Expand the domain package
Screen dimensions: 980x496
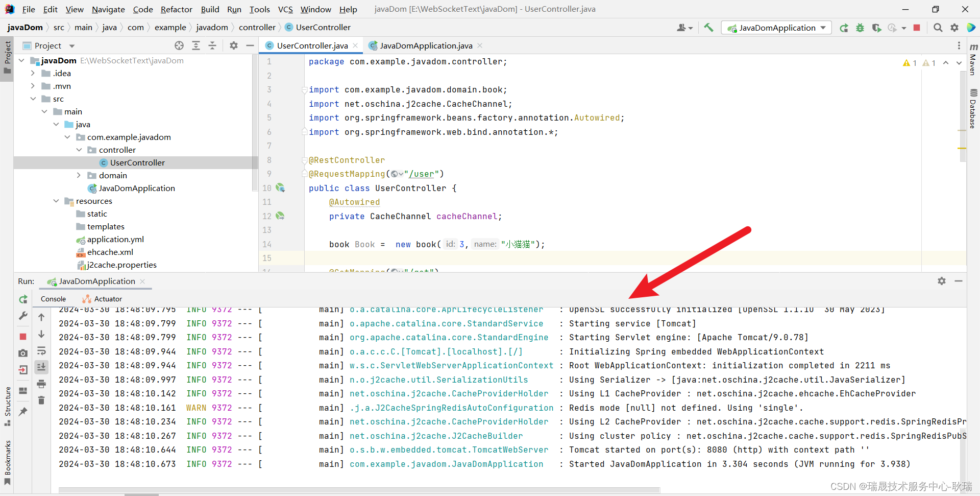click(79, 176)
